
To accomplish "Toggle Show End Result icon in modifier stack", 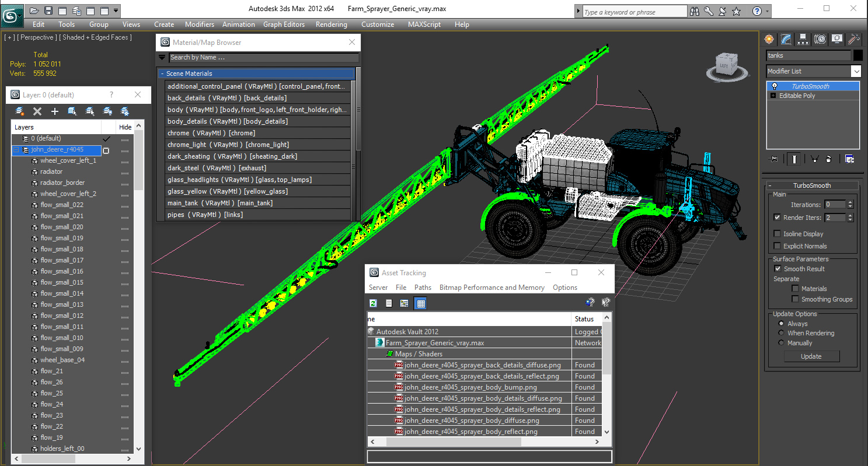I will click(794, 159).
